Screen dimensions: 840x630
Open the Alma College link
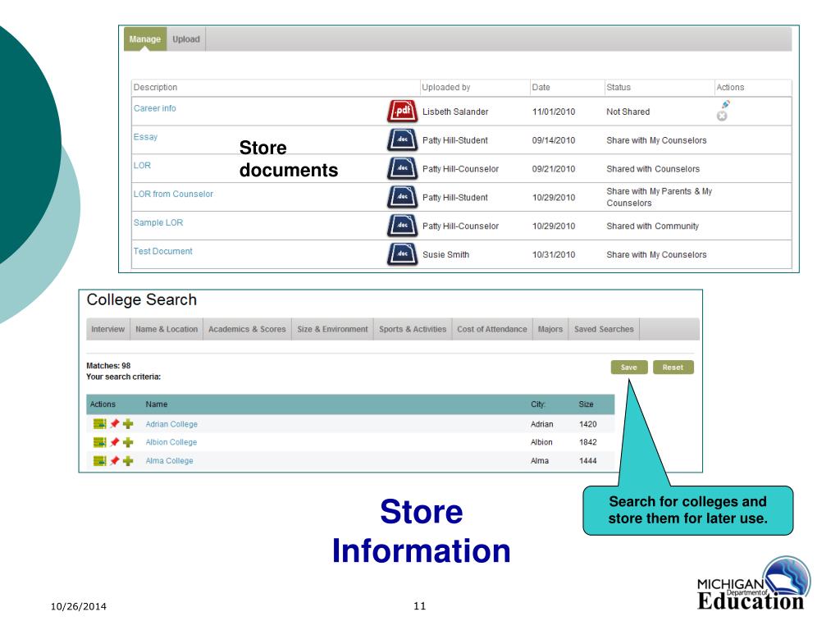pos(169,461)
